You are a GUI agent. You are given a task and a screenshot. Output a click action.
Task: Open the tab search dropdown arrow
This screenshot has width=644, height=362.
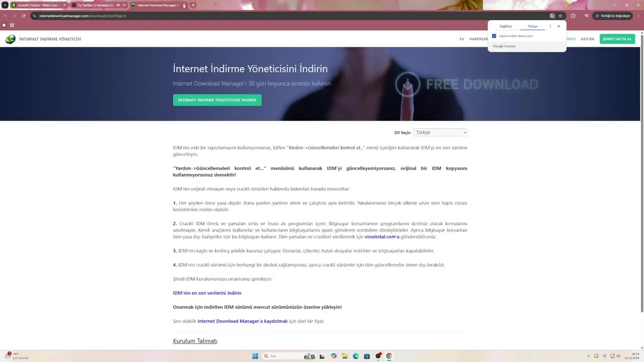5,5
